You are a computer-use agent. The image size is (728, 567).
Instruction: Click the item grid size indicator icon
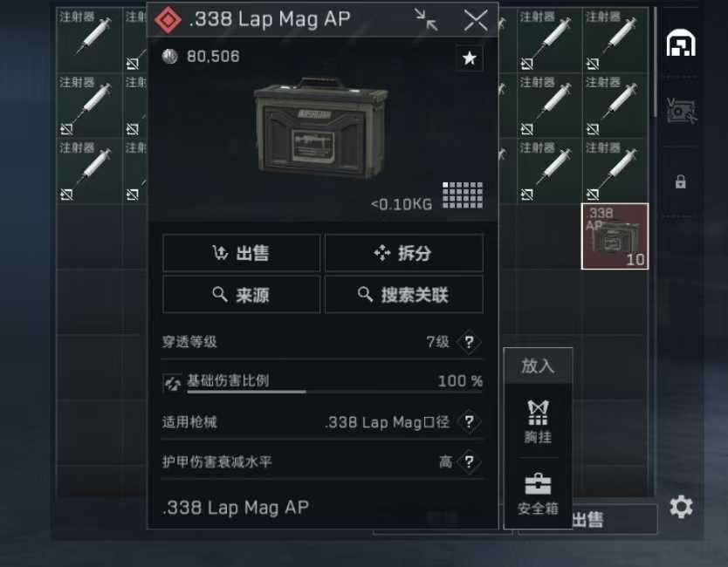463,195
